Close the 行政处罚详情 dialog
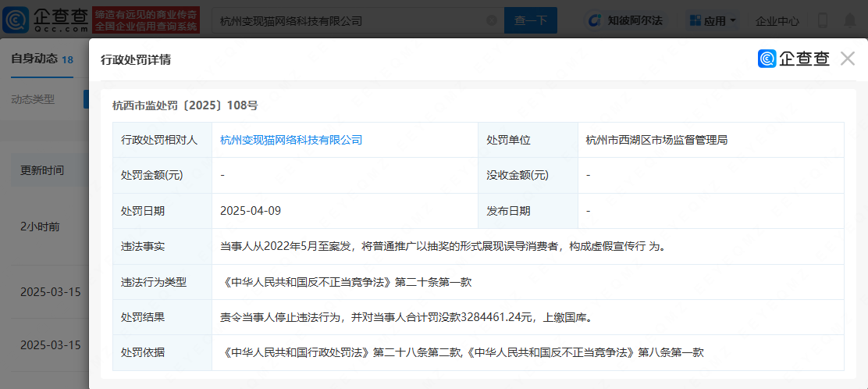868x389 pixels. (848, 59)
